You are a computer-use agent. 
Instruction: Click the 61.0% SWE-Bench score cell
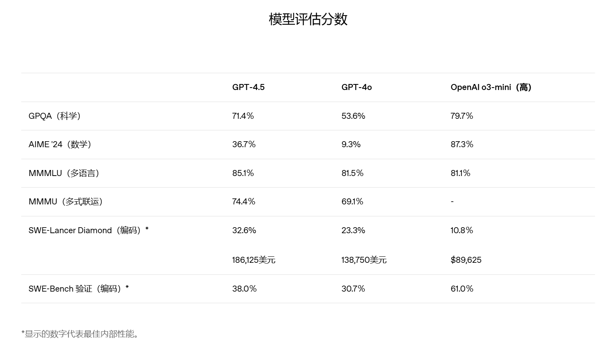point(462,289)
